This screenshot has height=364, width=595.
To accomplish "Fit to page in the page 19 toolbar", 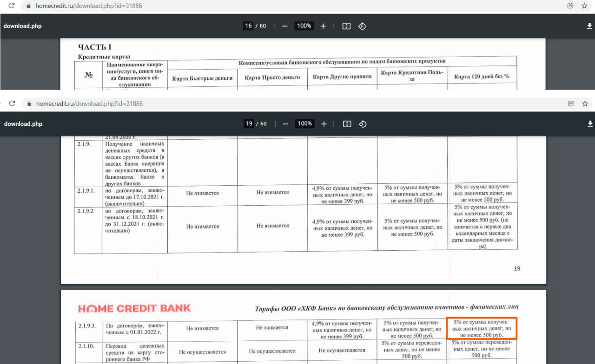I will pos(347,124).
